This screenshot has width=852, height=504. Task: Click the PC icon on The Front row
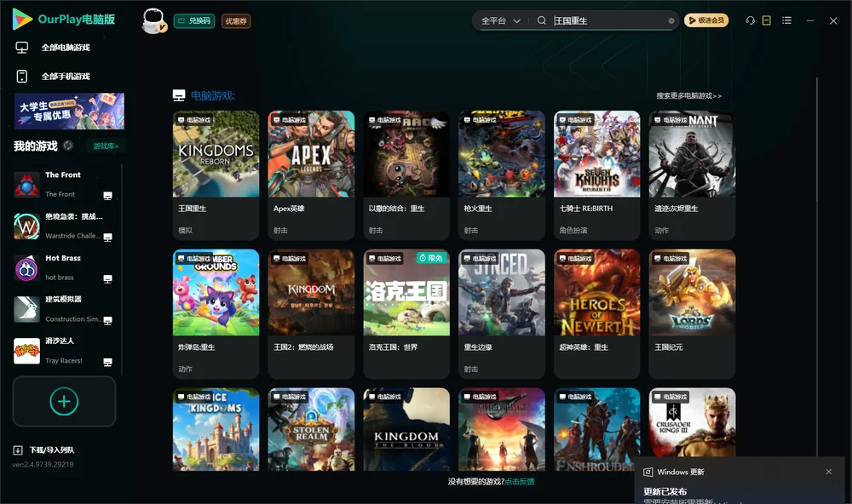[x=107, y=196]
